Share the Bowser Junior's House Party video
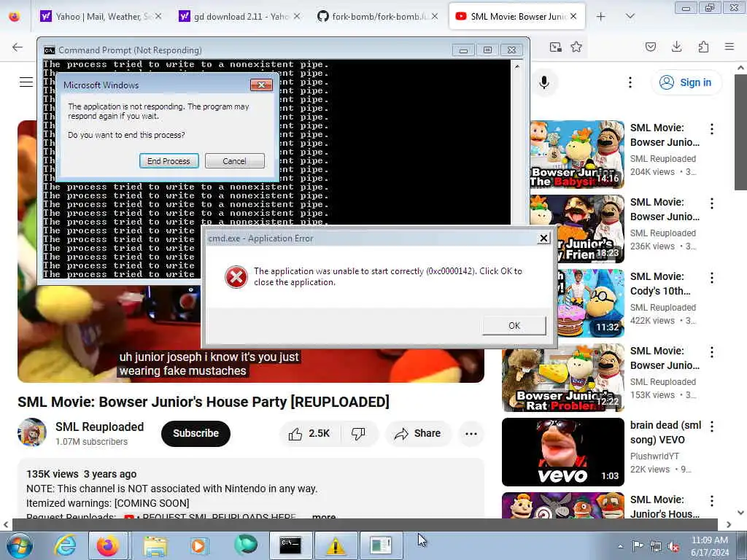The height and width of the screenshot is (560, 747). (x=417, y=433)
